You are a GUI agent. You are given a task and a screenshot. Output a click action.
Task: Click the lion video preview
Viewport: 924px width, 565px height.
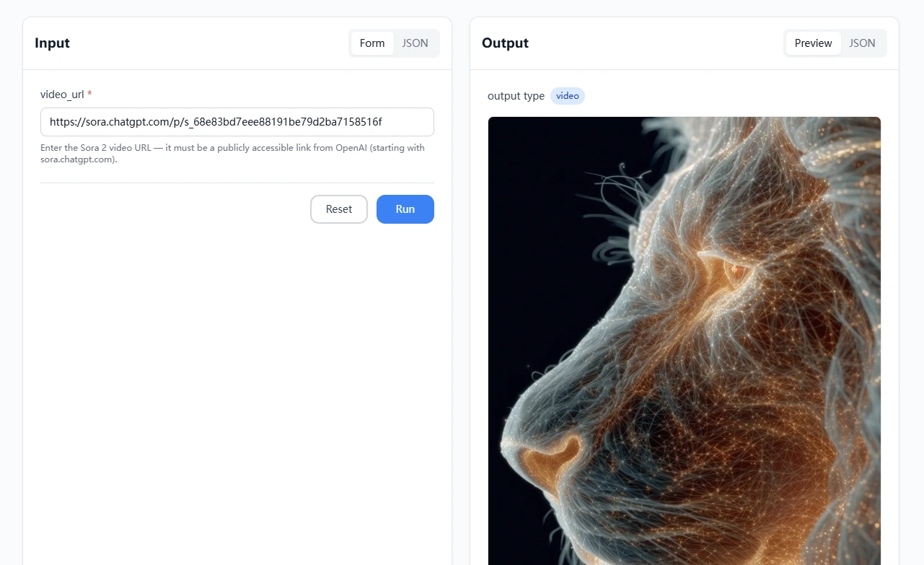[x=684, y=339]
